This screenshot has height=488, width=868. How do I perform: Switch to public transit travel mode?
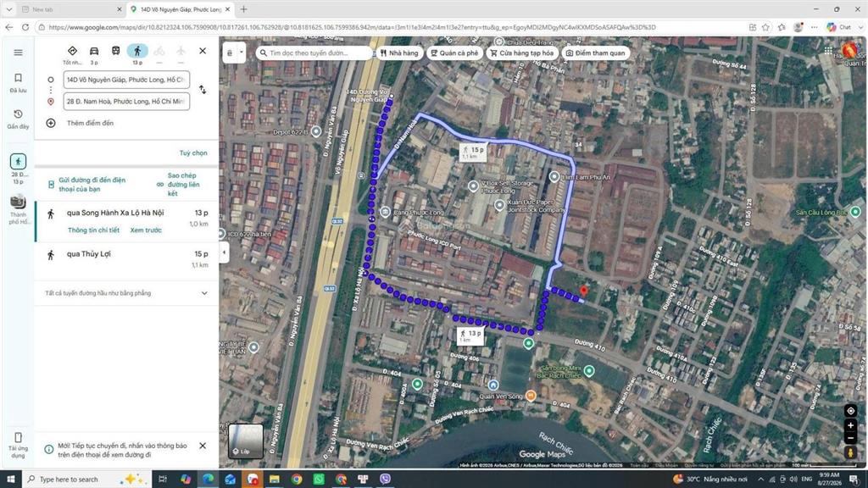click(x=115, y=51)
